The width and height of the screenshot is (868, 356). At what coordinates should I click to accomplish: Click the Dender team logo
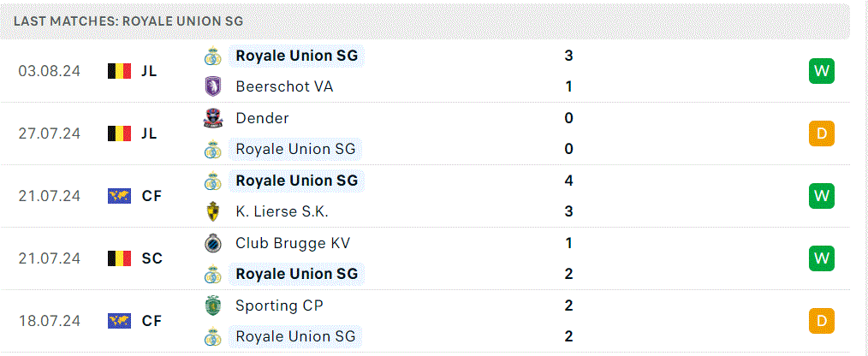212,118
